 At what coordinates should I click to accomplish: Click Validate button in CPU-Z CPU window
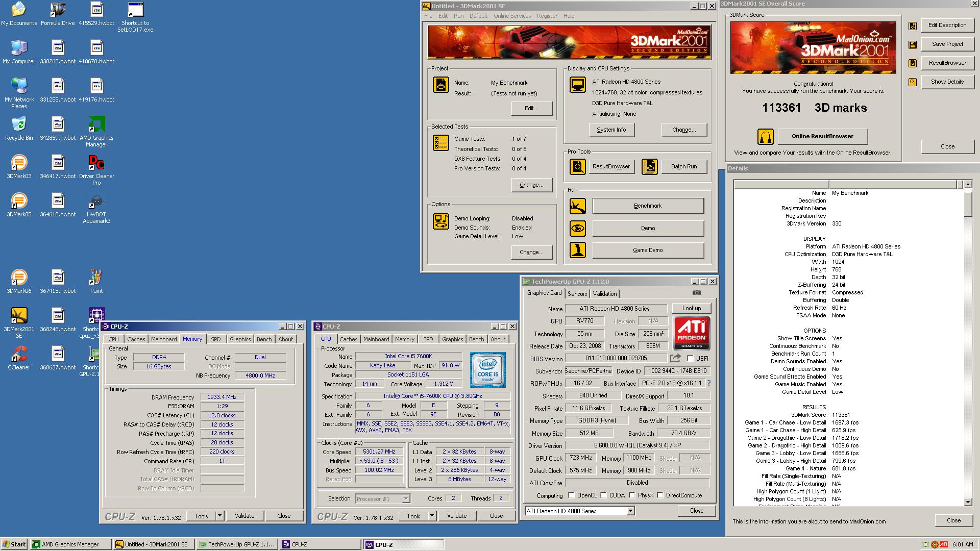456,516
